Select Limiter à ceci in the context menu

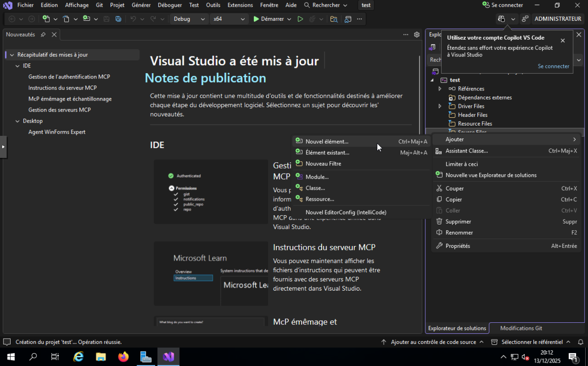pyautogui.click(x=506, y=164)
